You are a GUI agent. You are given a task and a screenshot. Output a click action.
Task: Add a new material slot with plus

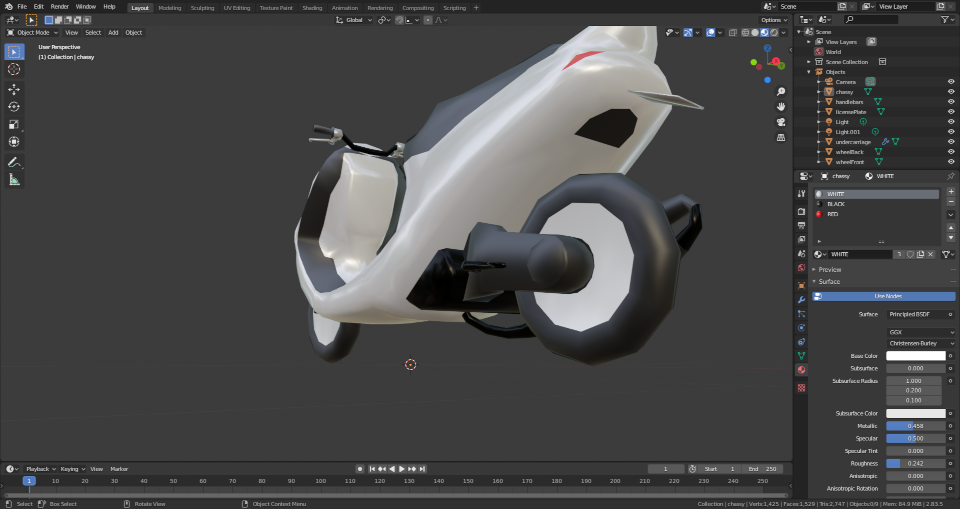coord(951,192)
